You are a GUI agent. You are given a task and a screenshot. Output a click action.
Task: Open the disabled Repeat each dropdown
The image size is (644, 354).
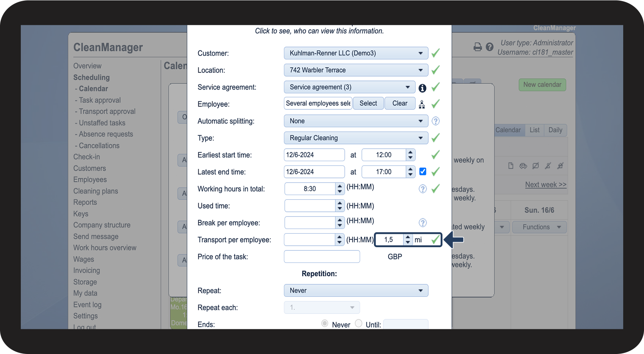click(322, 307)
